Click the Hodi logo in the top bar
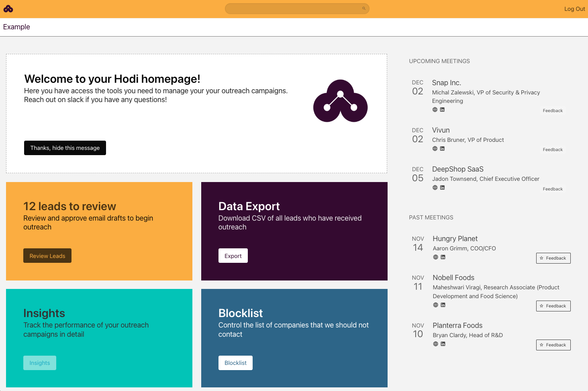The height and width of the screenshot is (391, 588). tap(8, 9)
